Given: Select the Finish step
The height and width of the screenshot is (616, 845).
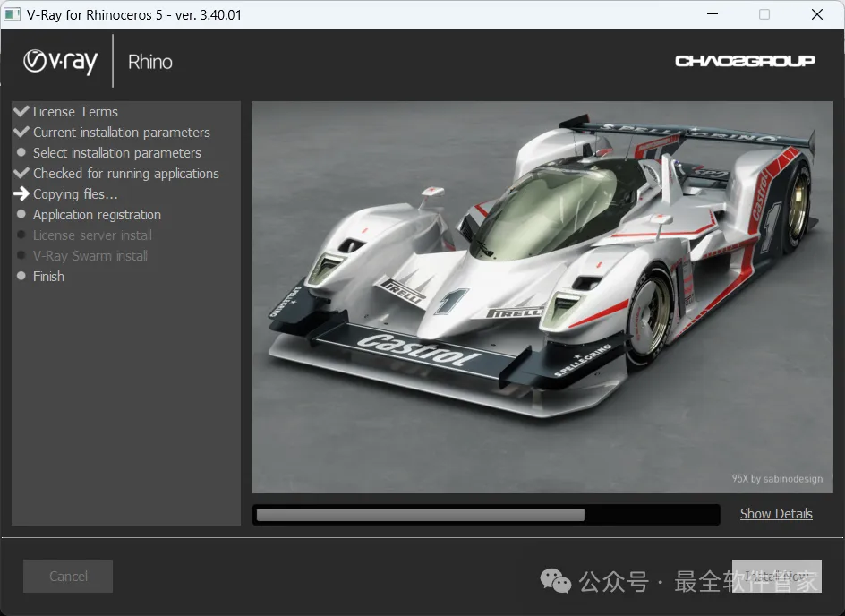Looking at the screenshot, I should coord(48,277).
